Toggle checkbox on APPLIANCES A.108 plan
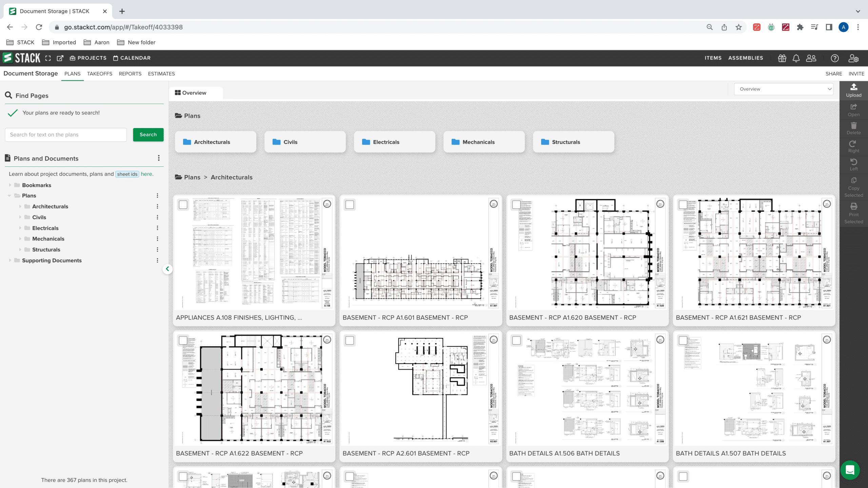 click(x=183, y=204)
